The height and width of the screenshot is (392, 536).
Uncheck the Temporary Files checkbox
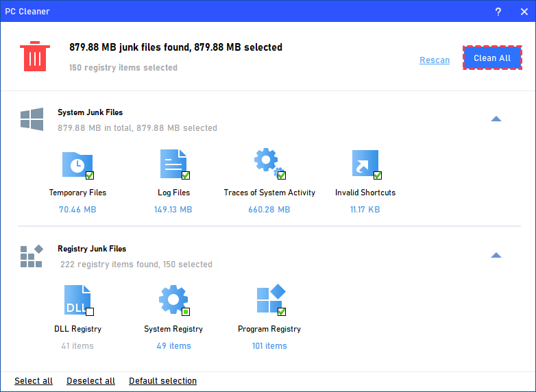tap(90, 175)
